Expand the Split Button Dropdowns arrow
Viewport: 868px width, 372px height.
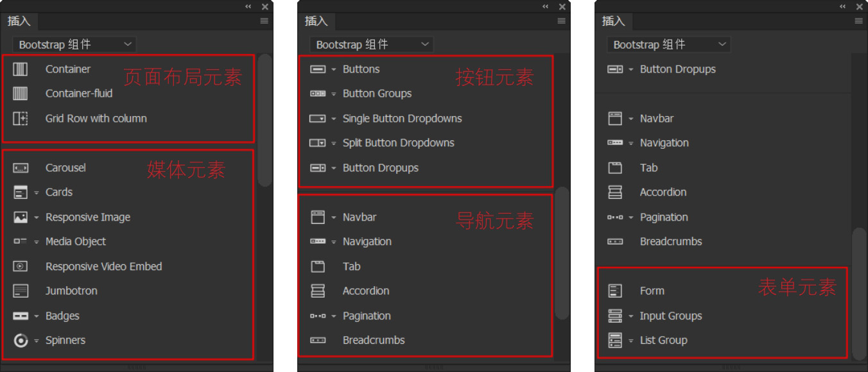334,143
